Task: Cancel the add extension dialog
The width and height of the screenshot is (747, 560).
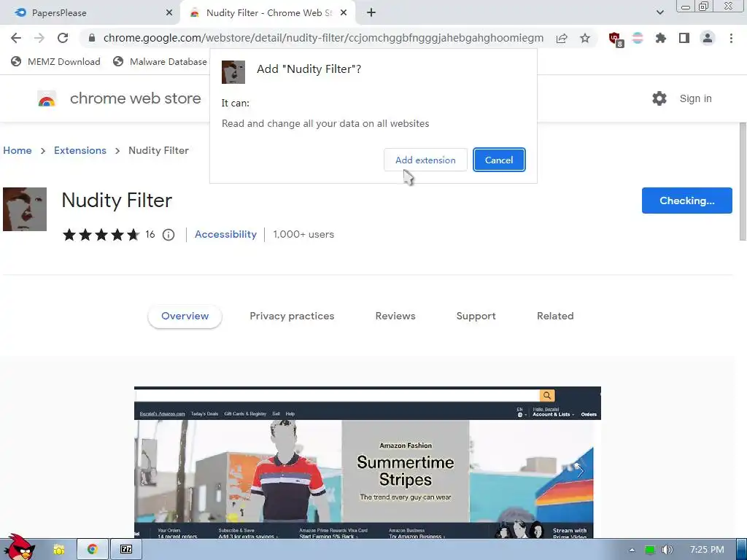Action: 499,160
